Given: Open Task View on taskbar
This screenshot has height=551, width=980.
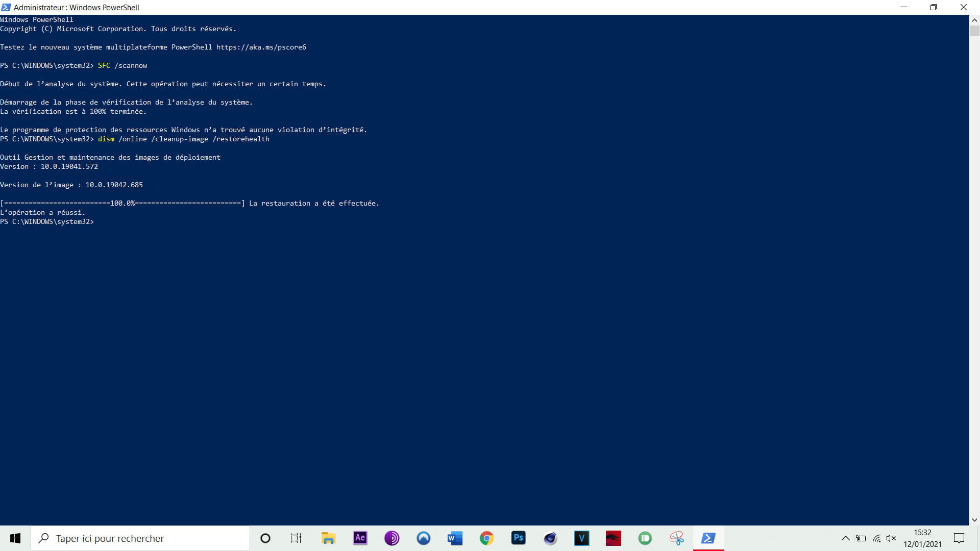Looking at the screenshot, I should coord(296,538).
